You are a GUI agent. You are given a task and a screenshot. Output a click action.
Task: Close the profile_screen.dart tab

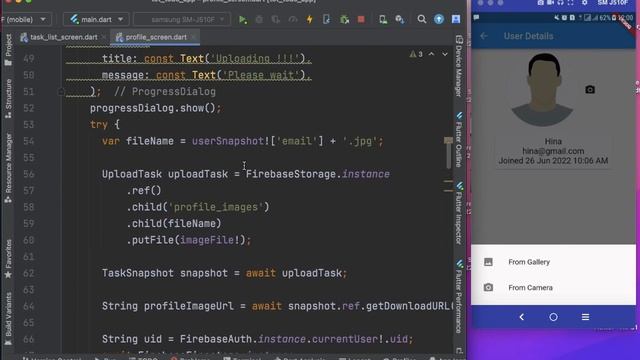(193, 37)
